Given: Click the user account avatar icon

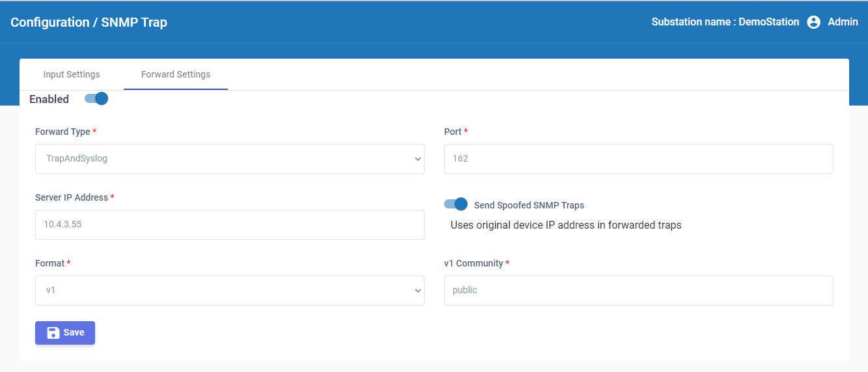Looking at the screenshot, I should coord(813,22).
